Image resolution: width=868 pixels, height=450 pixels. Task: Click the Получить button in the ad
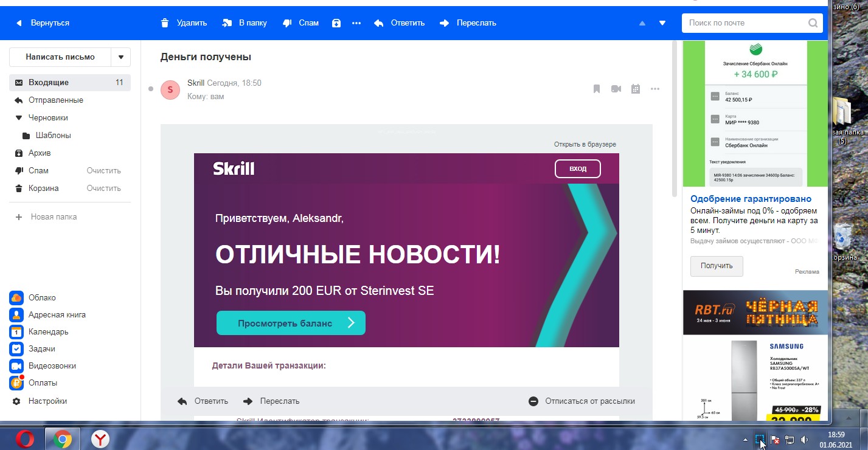[x=717, y=266]
